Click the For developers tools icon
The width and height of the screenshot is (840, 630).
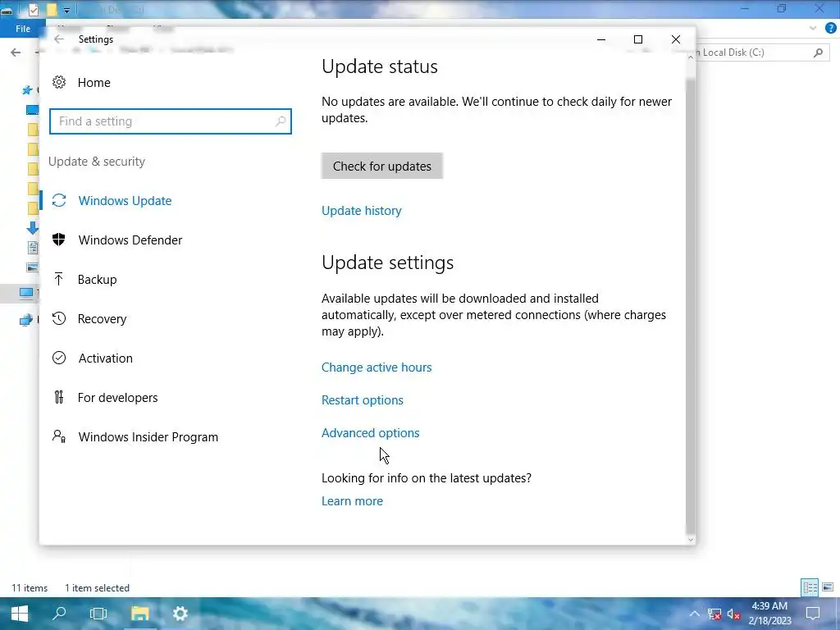59,397
